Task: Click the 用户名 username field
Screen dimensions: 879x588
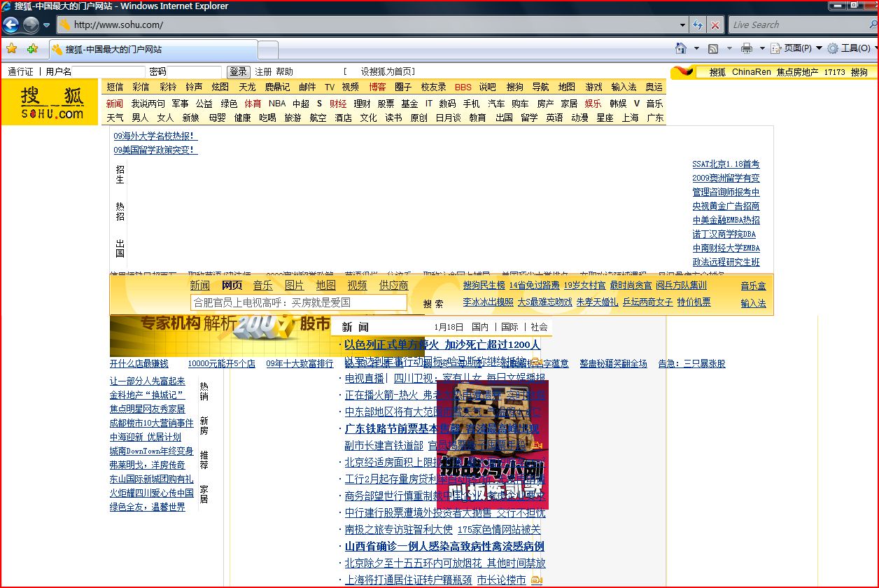Action: (108, 71)
